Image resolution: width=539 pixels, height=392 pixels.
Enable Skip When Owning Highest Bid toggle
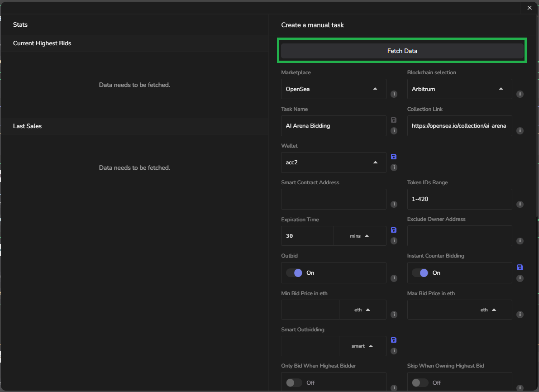point(420,383)
